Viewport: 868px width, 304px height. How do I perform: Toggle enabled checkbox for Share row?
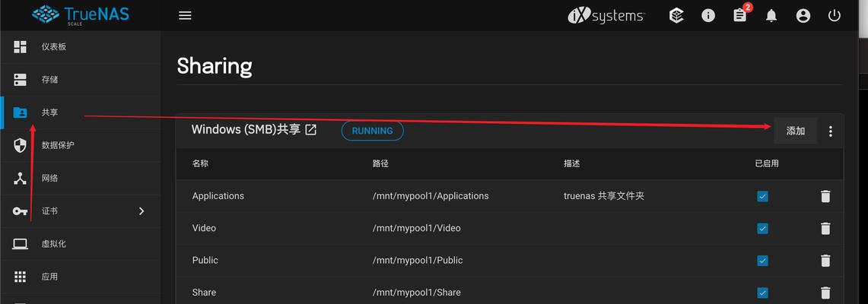click(x=762, y=293)
